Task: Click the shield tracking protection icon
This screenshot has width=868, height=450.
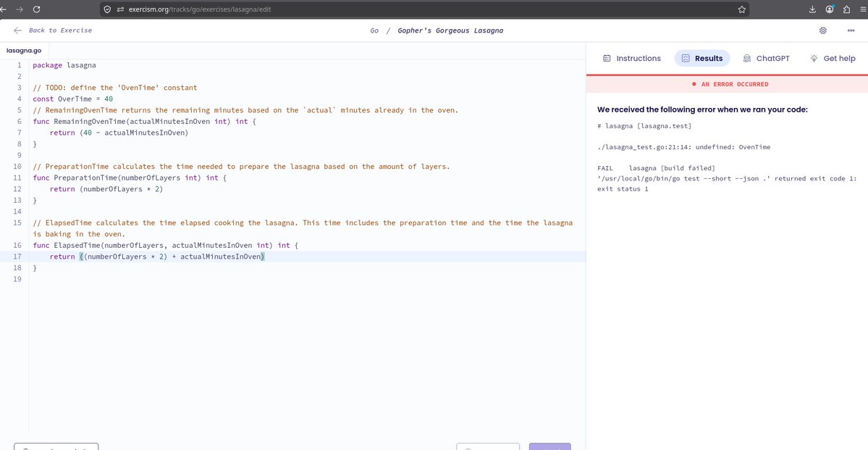Action: [x=107, y=9]
